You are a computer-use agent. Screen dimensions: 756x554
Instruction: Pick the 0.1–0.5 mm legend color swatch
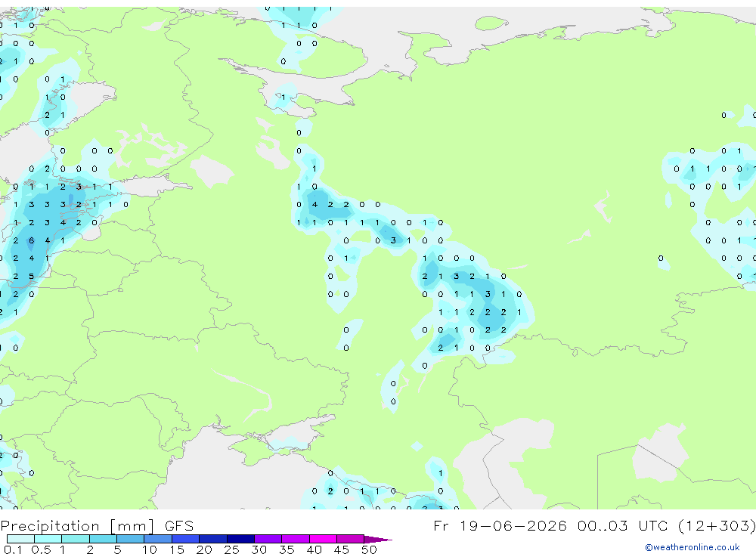20,539
